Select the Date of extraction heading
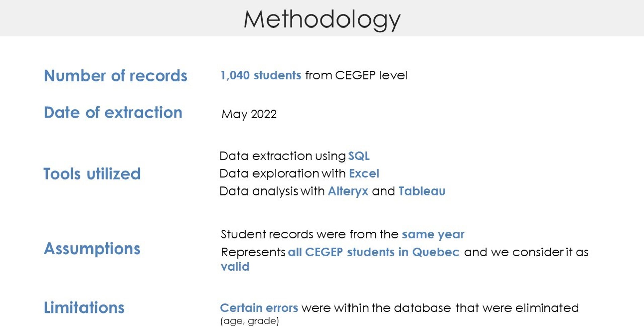The image size is (644, 328). click(x=113, y=112)
